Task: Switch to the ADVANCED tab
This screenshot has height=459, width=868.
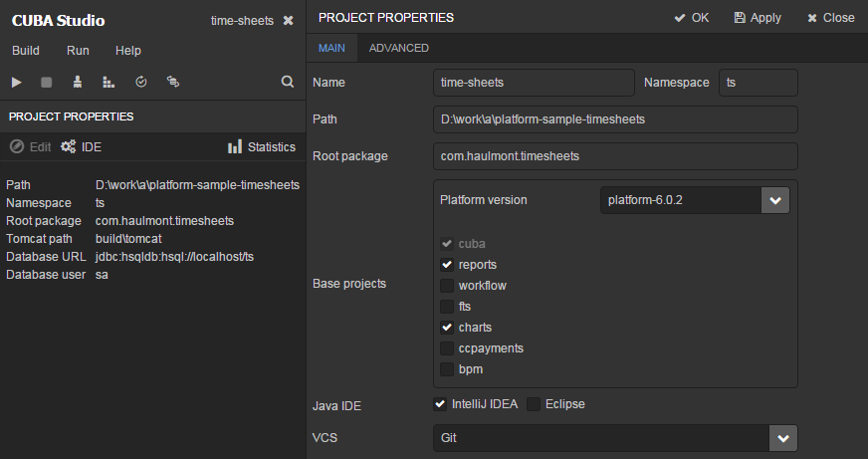Action: tap(399, 48)
